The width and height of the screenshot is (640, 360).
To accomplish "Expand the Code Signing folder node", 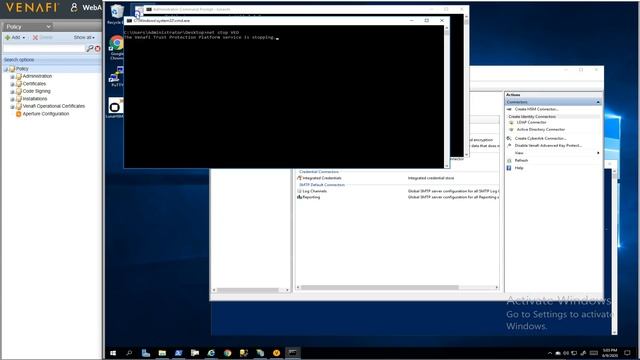I will coord(12,92).
